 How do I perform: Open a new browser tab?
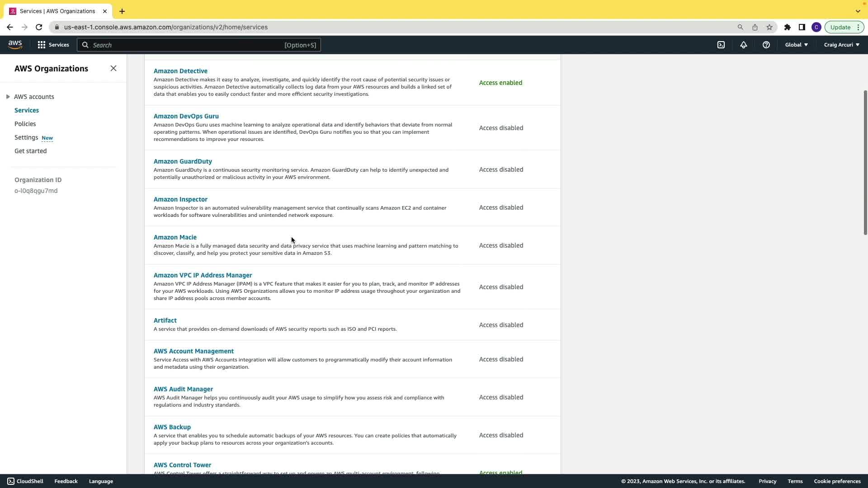[x=122, y=11]
